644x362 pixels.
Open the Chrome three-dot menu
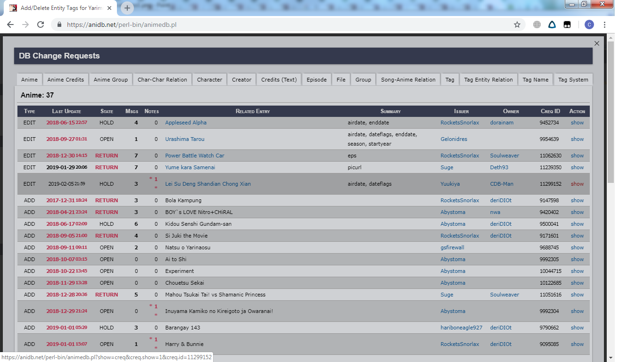(x=604, y=25)
